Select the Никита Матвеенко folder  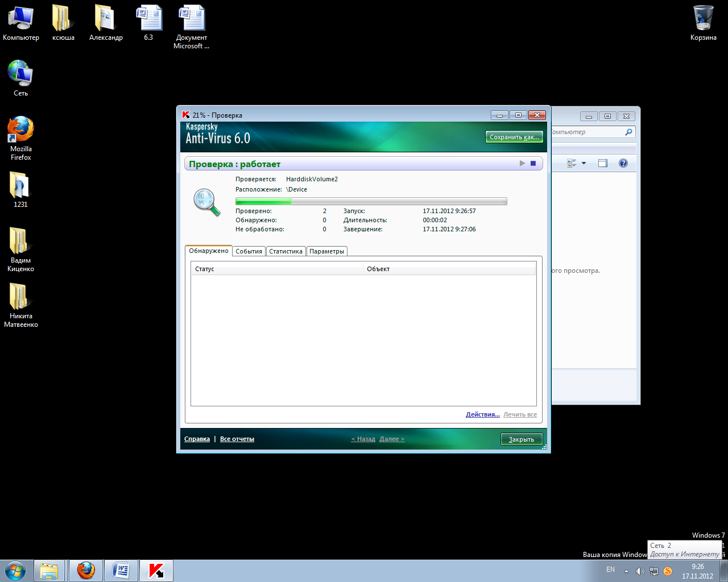[20, 305]
